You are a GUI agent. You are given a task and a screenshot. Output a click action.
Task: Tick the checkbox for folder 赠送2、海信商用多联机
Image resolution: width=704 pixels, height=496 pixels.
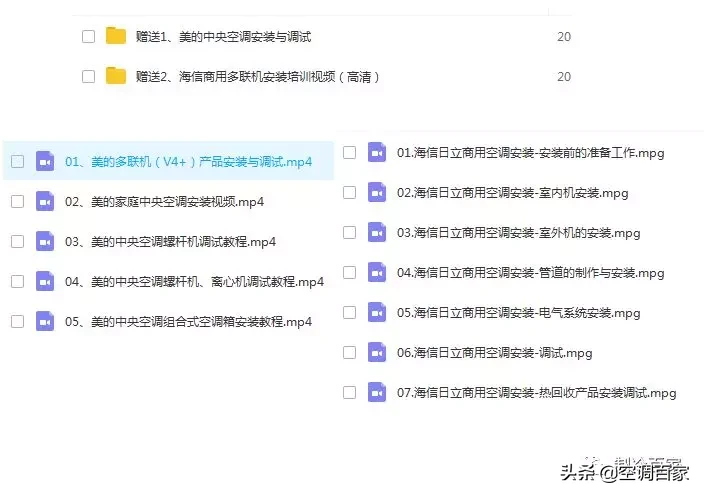coord(88,76)
